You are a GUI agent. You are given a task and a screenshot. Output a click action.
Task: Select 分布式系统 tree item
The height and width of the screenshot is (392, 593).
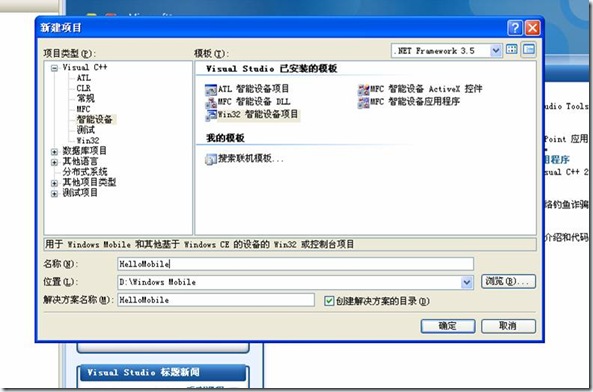(x=85, y=172)
